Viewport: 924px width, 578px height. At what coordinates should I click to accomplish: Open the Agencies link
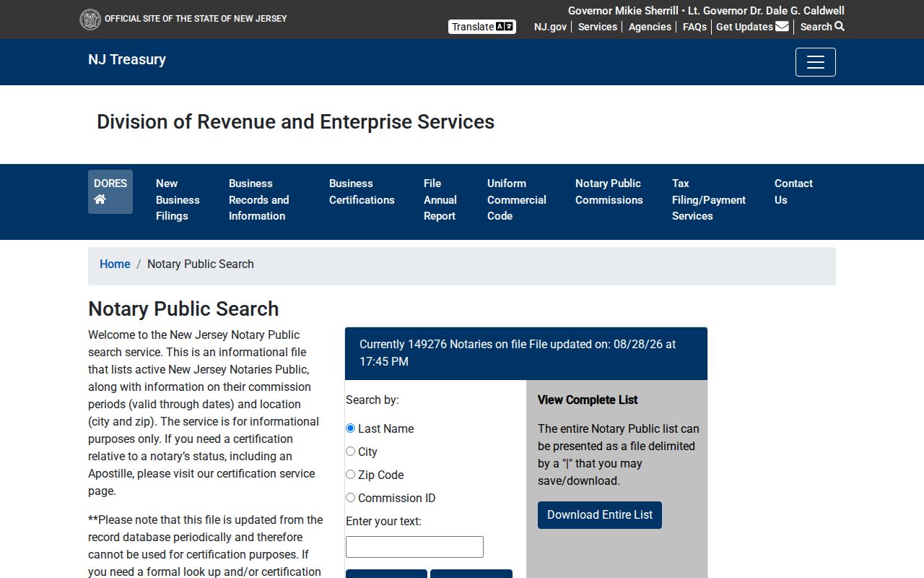click(650, 27)
